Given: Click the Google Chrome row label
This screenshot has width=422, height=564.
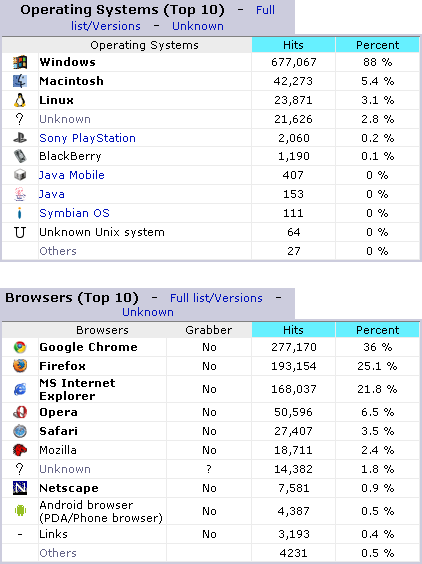Looking at the screenshot, I should [x=89, y=347].
